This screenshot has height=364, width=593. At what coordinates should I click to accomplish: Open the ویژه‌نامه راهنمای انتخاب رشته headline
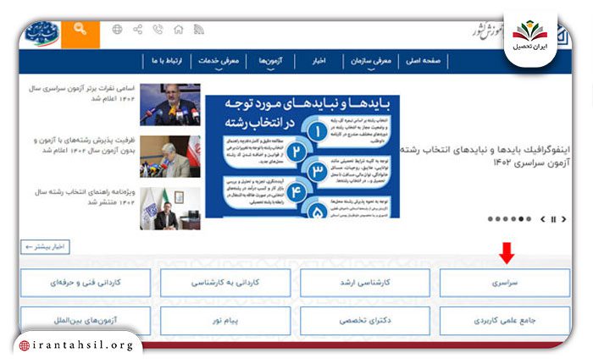[x=85, y=197]
